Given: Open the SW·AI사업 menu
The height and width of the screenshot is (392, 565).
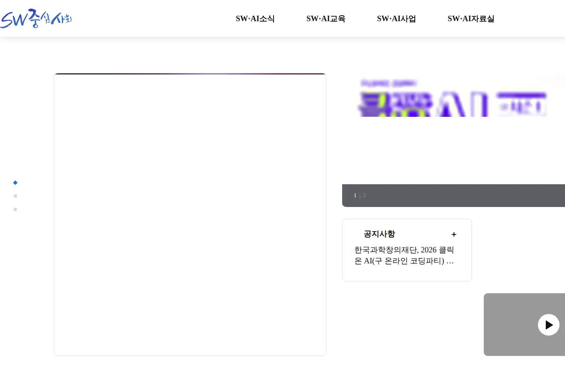Looking at the screenshot, I should tap(396, 19).
